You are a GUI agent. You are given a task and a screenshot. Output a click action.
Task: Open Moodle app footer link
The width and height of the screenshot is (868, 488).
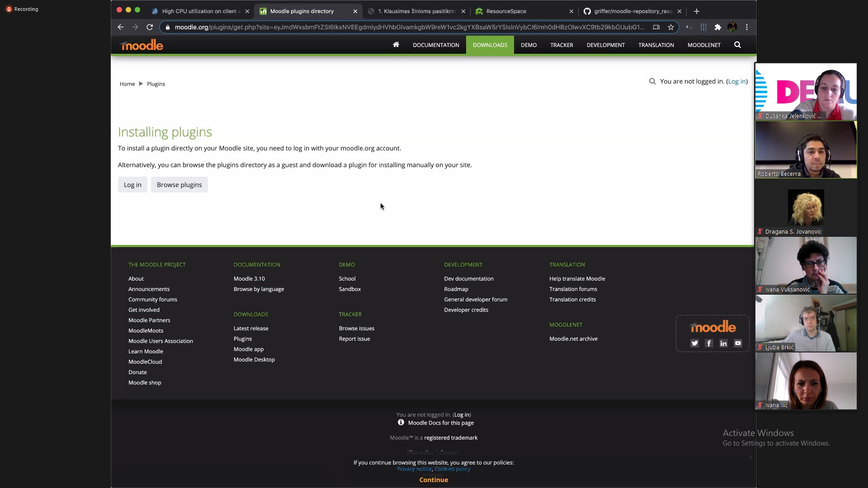249,349
